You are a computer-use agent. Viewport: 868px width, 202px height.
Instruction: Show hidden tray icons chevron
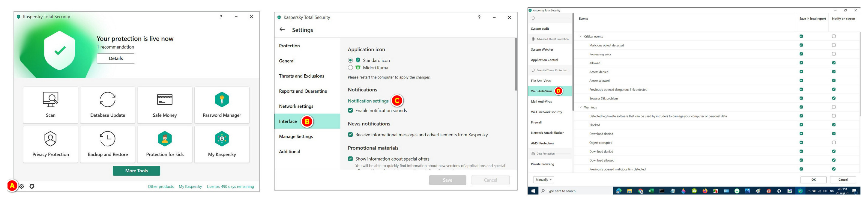pos(809,191)
